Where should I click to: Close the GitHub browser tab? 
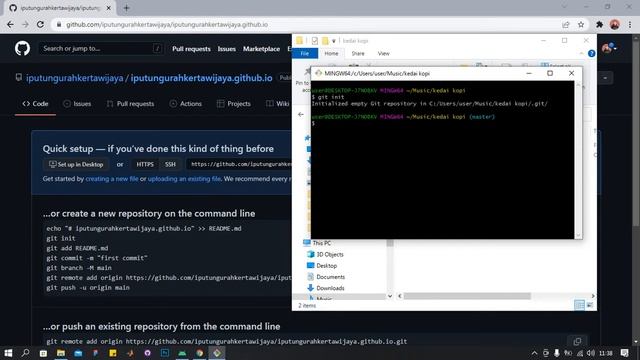click(x=109, y=8)
